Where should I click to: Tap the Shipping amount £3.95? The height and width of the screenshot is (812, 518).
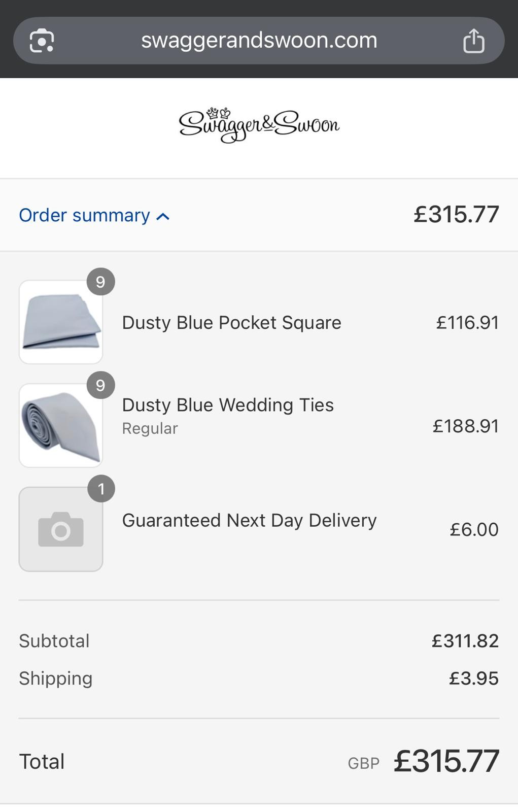tap(473, 679)
